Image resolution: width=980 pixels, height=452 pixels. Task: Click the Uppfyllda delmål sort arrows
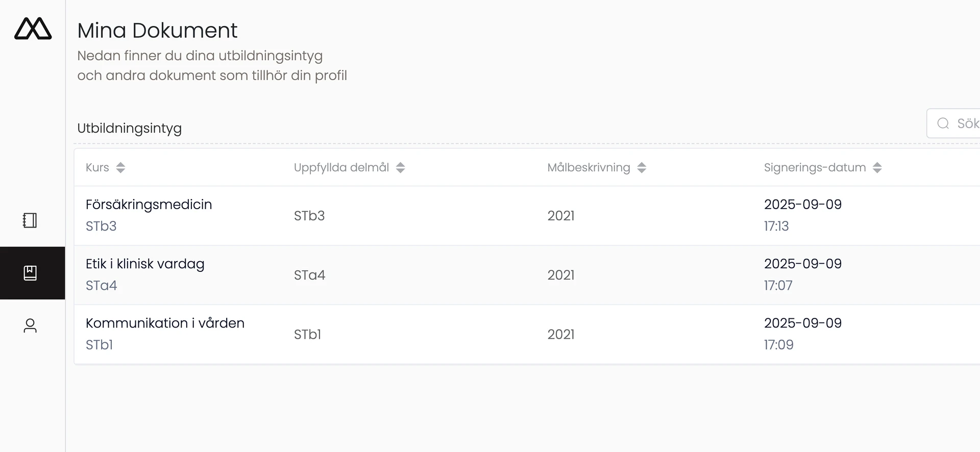point(401,167)
